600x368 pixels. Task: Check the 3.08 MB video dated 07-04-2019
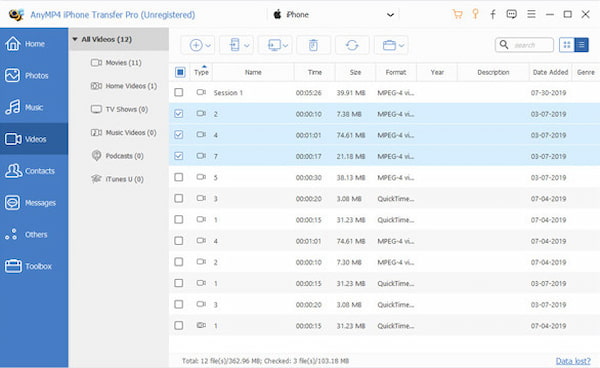179,198
